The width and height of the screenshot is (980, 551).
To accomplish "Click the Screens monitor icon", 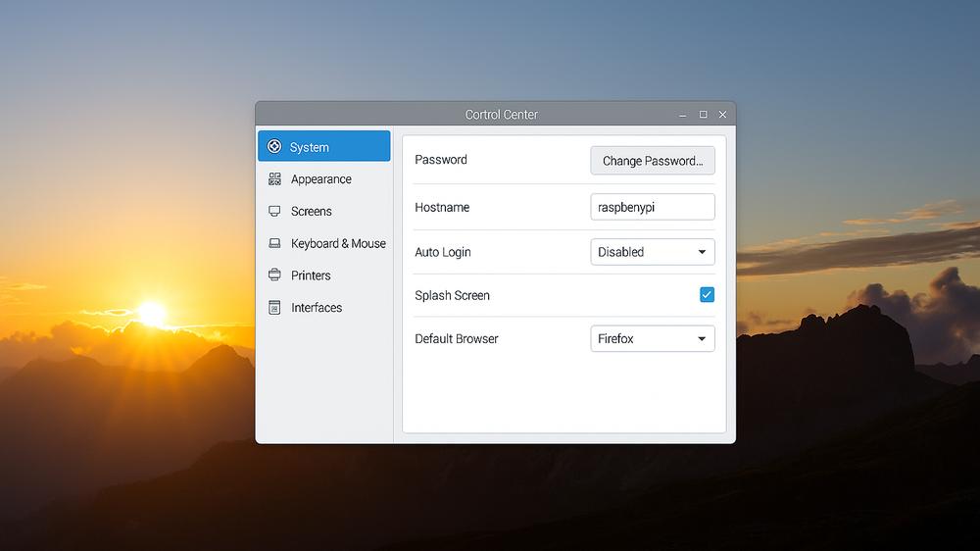I will click(x=274, y=212).
